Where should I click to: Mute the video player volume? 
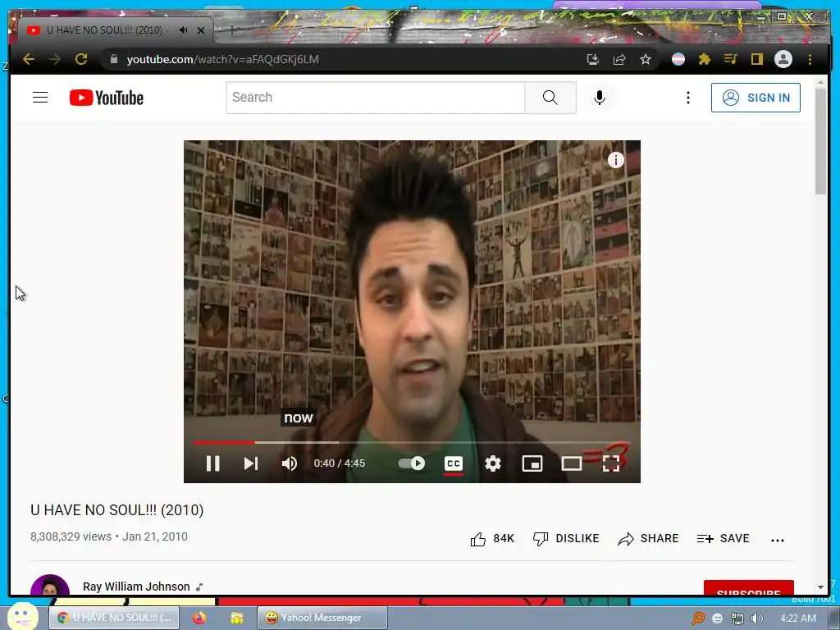[x=290, y=463]
